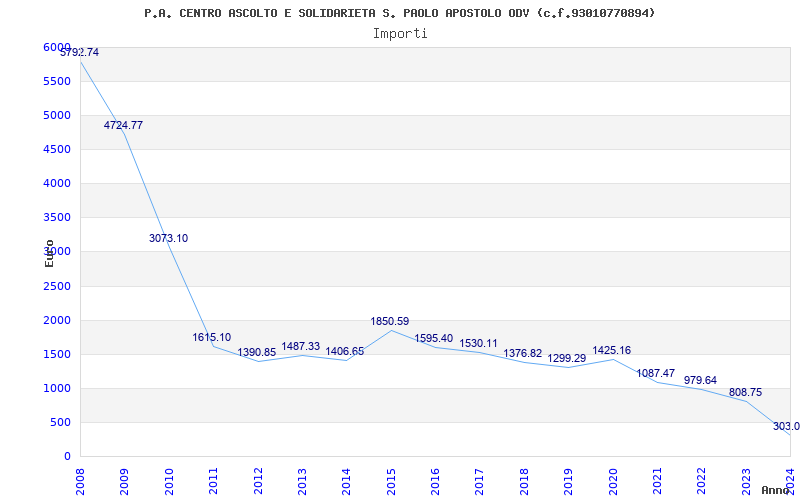Click the 2012 x-axis year label
This screenshot has height=500, width=800.
pos(258,482)
